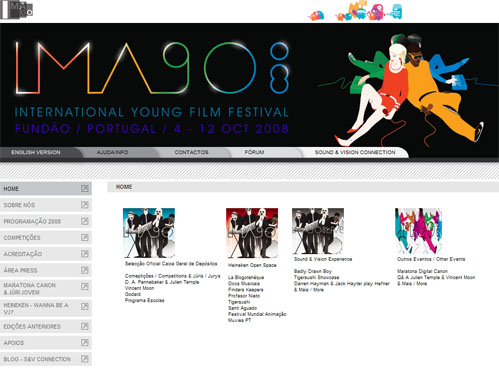Click Godard link
499x374 pixels.
[133, 294]
